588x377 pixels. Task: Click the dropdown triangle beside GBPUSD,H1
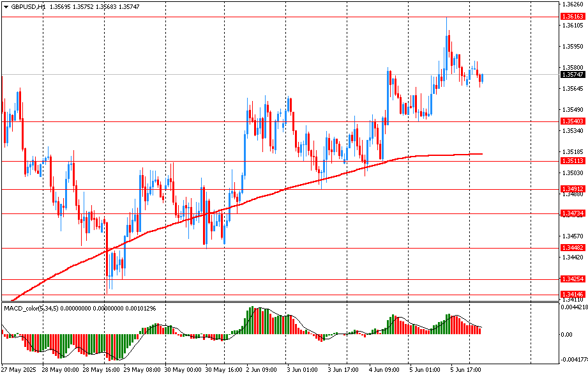click(6, 6)
